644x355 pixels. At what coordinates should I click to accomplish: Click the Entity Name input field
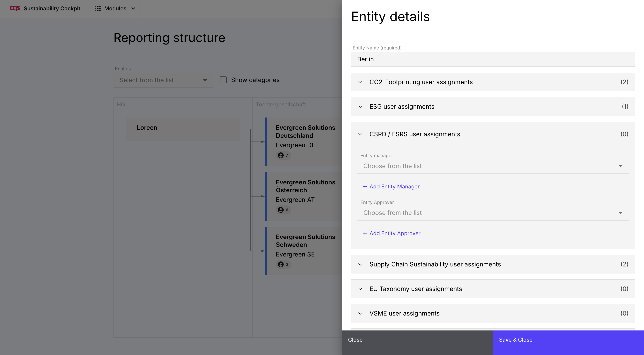tap(493, 59)
